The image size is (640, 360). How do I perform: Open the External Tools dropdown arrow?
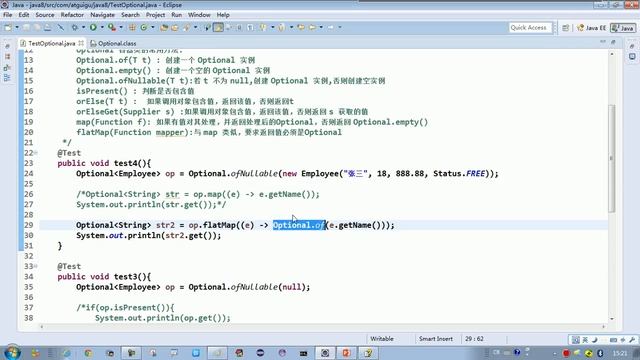121,27
